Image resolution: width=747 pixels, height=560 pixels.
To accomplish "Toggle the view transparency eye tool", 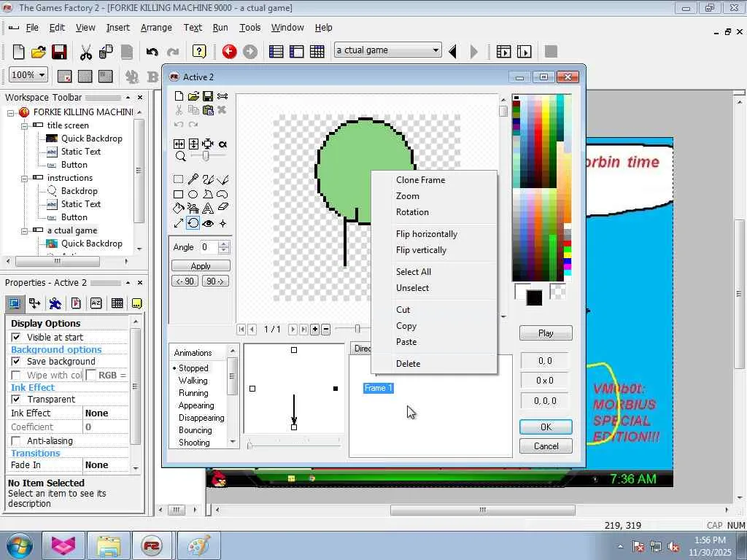I will pyautogui.click(x=208, y=223).
